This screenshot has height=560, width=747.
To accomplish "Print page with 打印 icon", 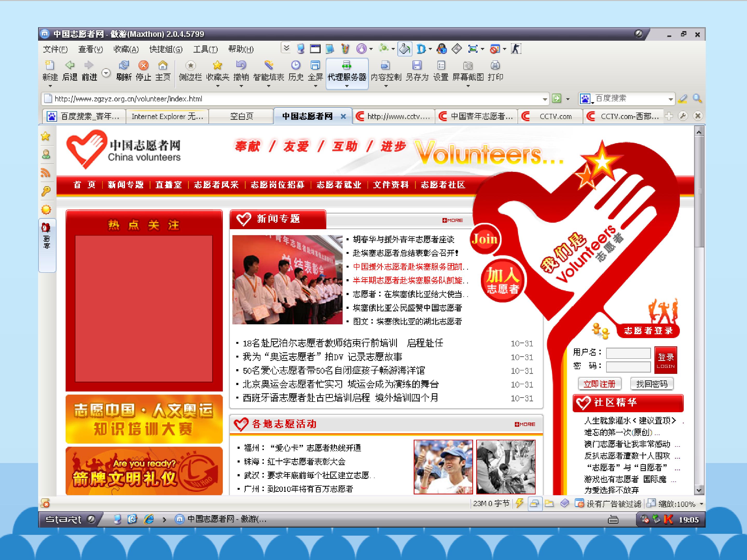I will (x=495, y=65).
